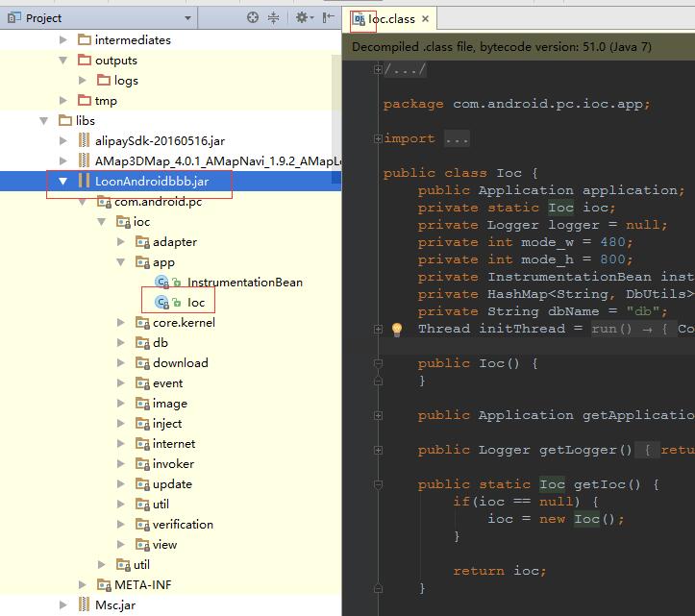The width and height of the screenshot is (695, 616).
Task: Collapse the app package
Action: (120, 262)
